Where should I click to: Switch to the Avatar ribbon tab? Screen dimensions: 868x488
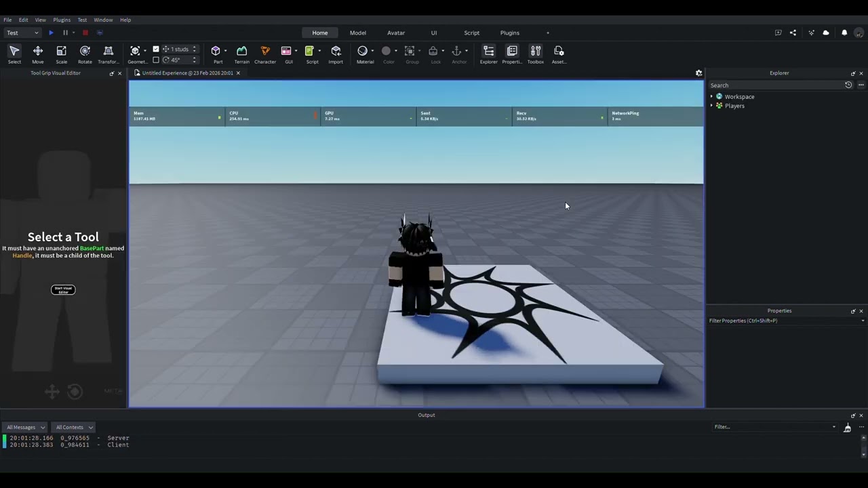click(x=396, y=33)
